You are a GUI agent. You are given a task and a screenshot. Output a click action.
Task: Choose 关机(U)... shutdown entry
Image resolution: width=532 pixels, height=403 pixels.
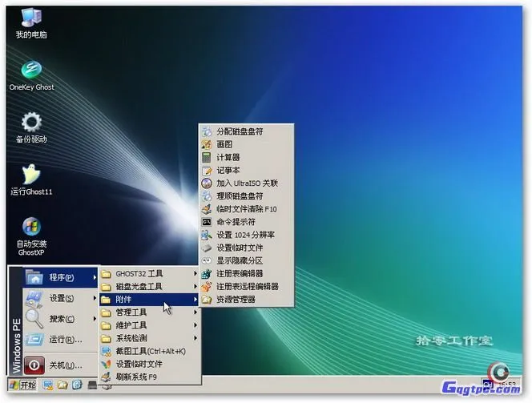(60, 365)
